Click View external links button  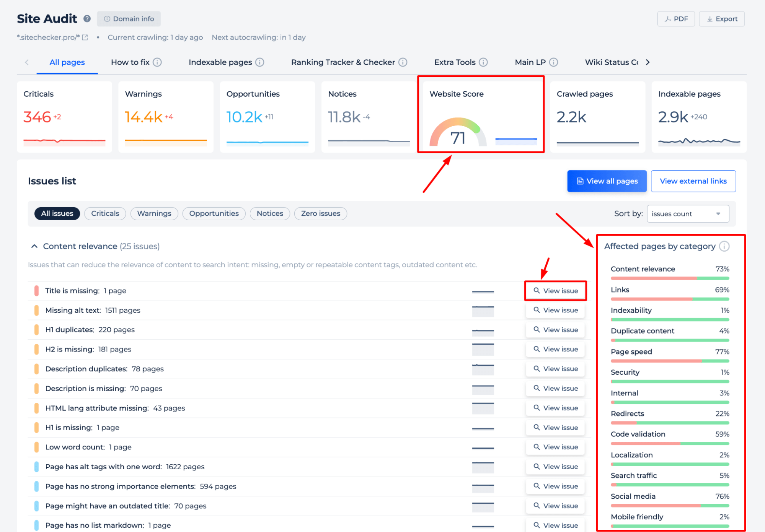(x=693, y=181)
